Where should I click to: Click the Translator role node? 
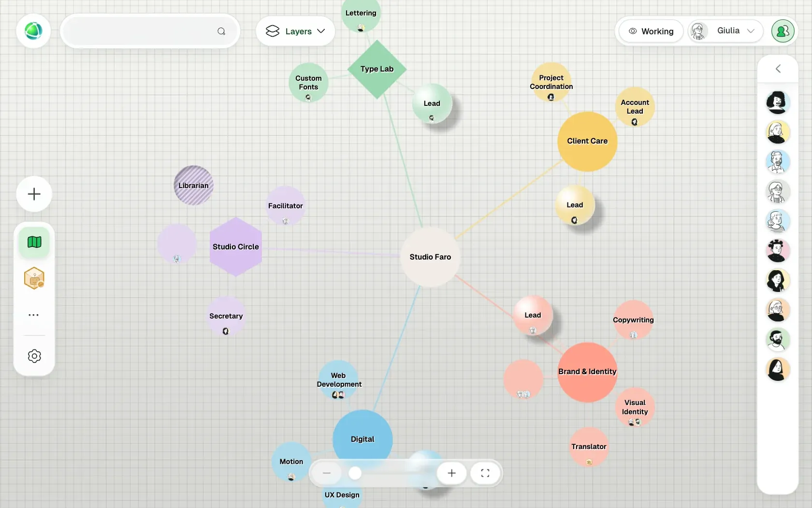(589, 447)
